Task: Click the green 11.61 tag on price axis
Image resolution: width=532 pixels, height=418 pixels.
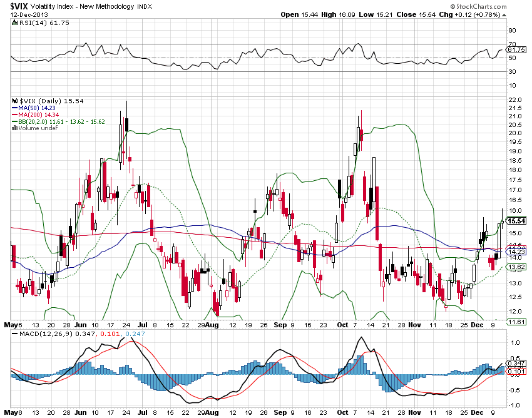Action: 516,322
